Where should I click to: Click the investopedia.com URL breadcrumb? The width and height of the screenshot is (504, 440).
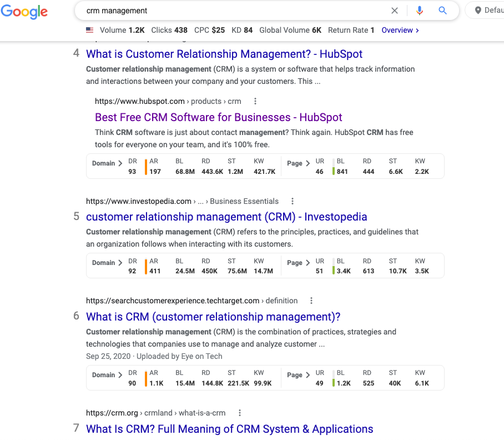click(182, 201)
